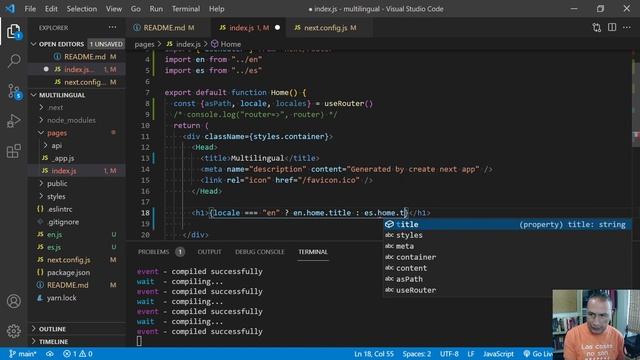Choose the useRouter autocomplete suggestion

point(507,290)
